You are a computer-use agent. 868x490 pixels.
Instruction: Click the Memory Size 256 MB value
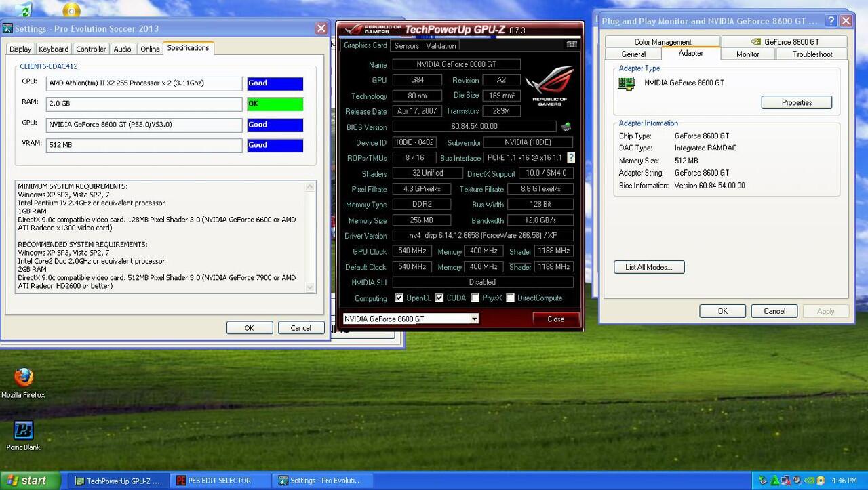pos(422,220)
